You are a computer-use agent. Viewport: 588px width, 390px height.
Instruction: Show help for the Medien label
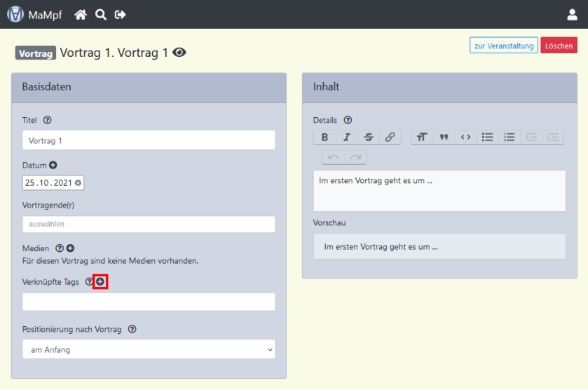coord(60,248)
